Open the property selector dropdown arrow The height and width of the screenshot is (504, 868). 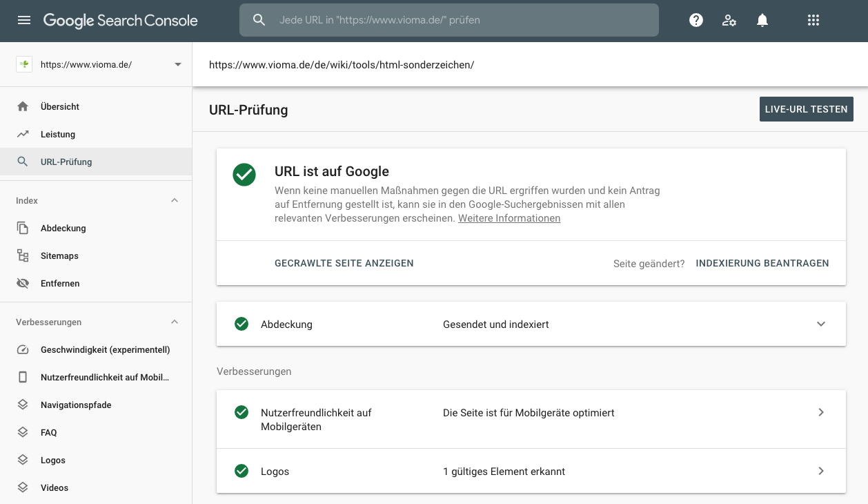[x=178, y=64]
